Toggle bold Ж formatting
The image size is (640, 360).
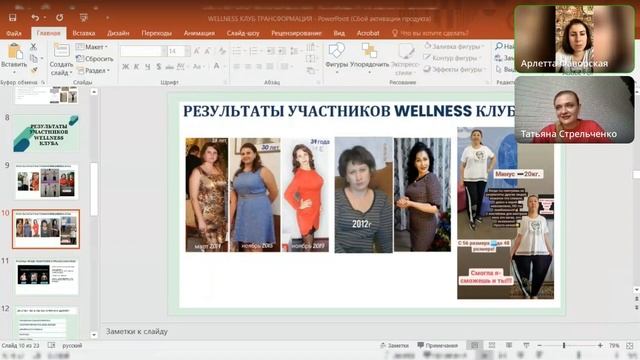(125, 67)
